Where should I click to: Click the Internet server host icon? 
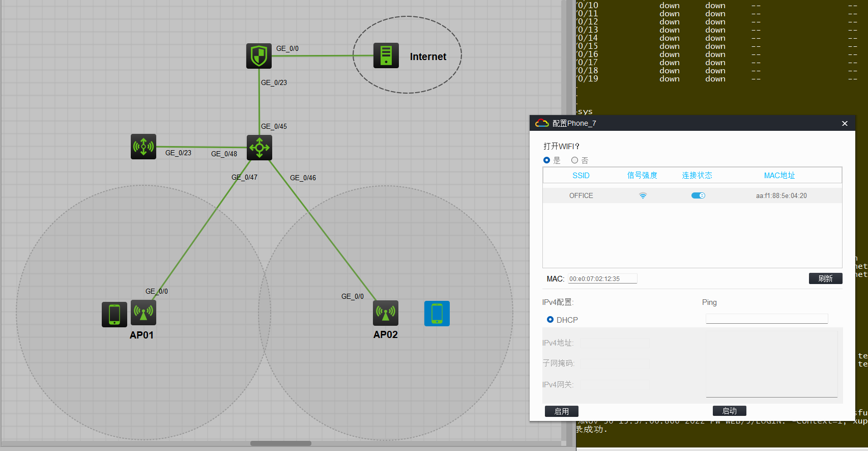click(x=386, y=55)
